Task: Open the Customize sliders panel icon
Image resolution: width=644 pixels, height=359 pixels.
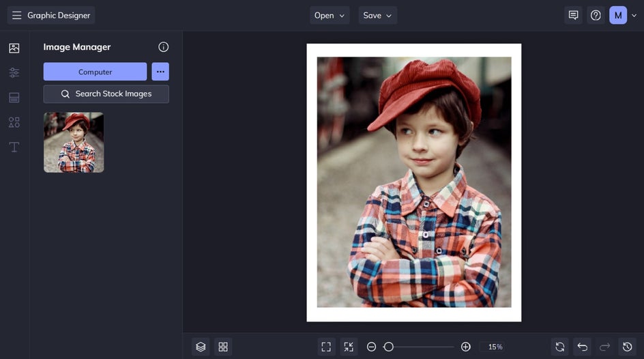Action: 14,72
